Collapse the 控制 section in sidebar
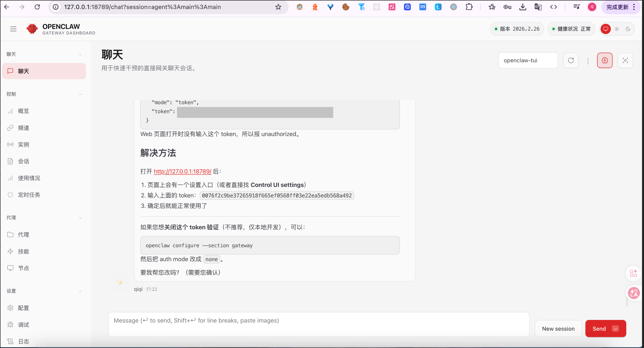644x348 pixels. tap(80, 94)
